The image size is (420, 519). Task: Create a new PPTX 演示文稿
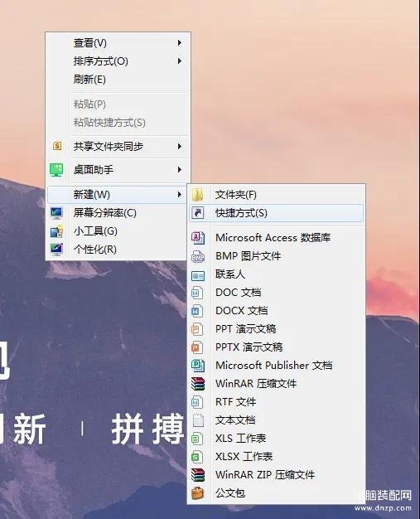point(277,347)
